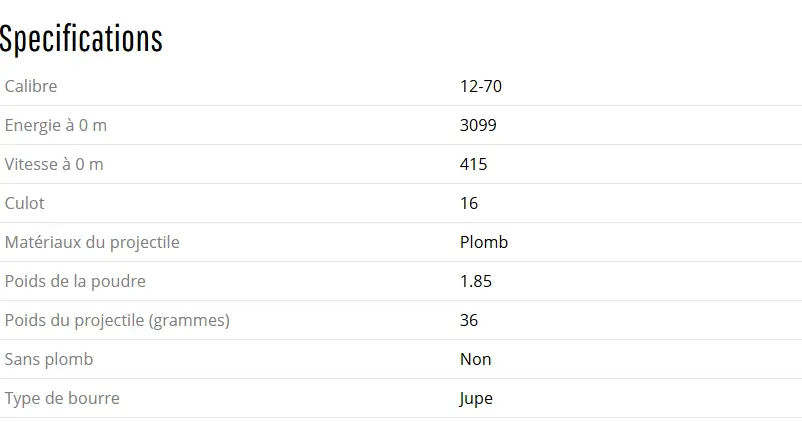Click the Matériaux du projectile label
Image resolution: width=802 pixels, height=422 pixels.
92,242
